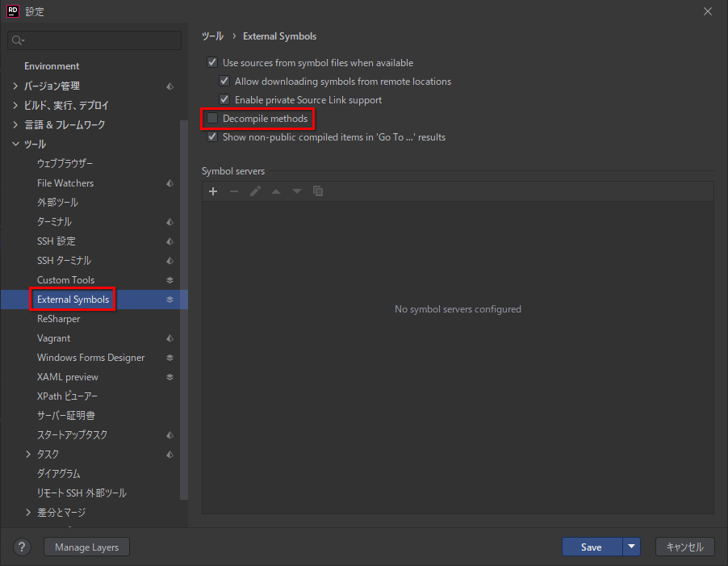
Task: Enable the Decompile methods checkbox
Action: [x=212, y=119]
